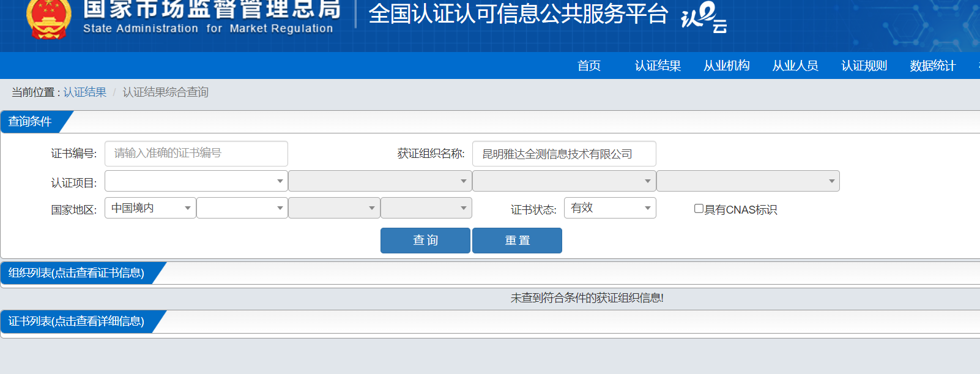This screenshot has height=374, width=980.
Task: Click the 国家地区 label
Action: tap(73, 210)
